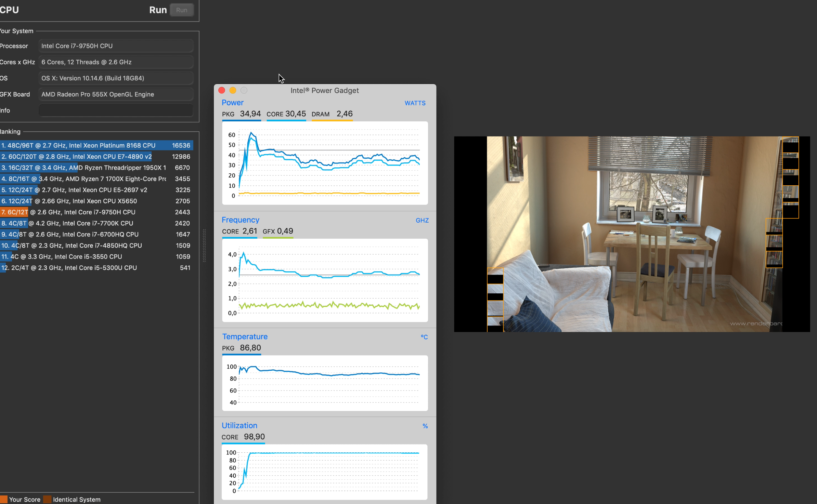Click the Run button next to CPU
The width and height of the screenshot is (817, 504).
tap(181, 10)
